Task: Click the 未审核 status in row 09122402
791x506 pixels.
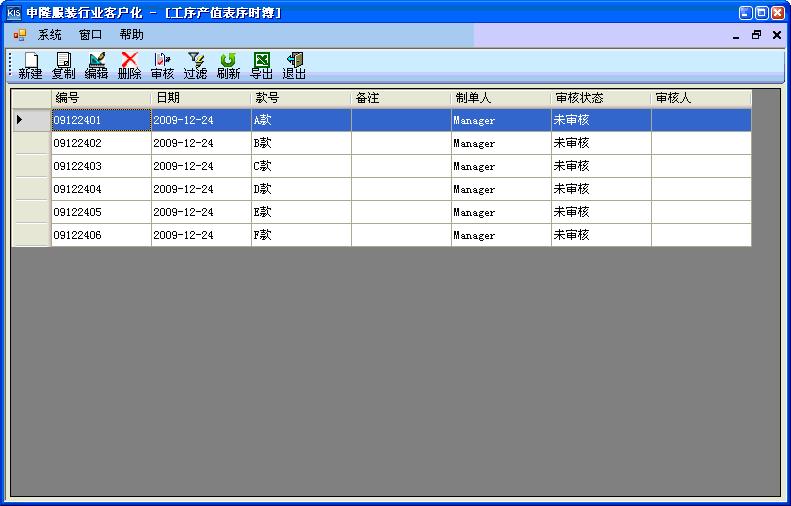Action: 601,143
